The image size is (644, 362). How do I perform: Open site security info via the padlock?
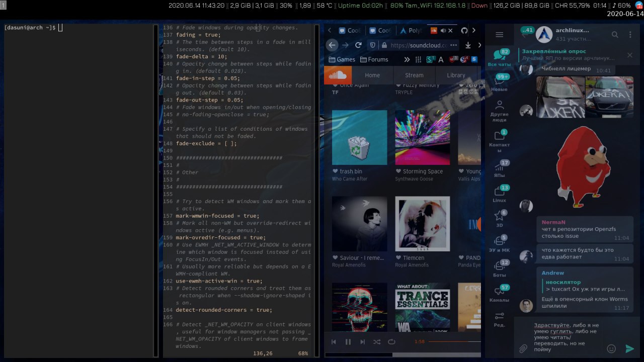point(385,45)
